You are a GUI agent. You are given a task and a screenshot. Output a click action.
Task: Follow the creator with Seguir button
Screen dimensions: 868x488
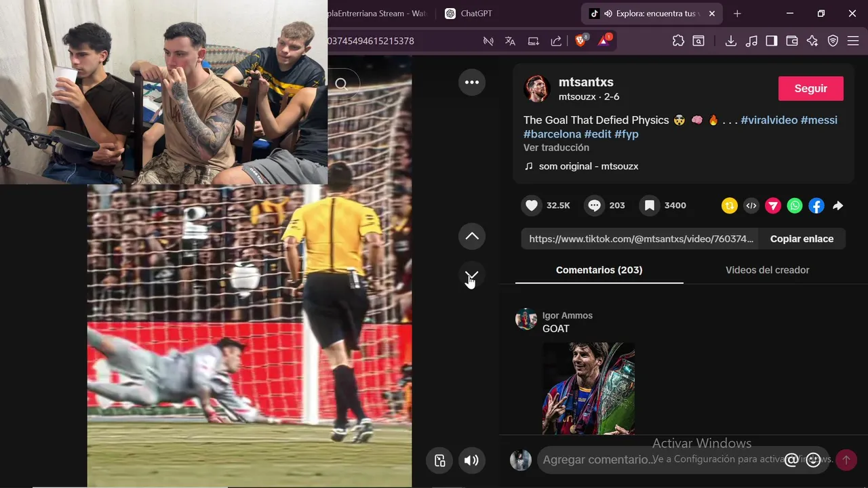[811, 89]
